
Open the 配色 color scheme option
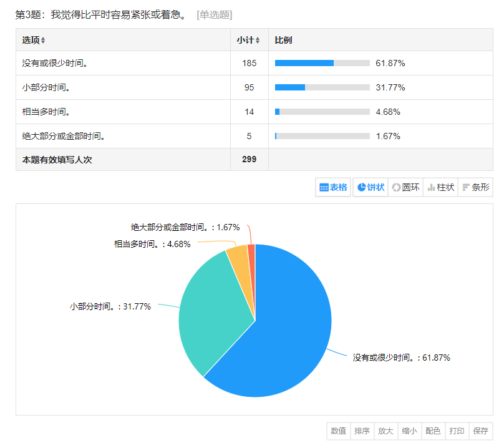tap(434, 431)
